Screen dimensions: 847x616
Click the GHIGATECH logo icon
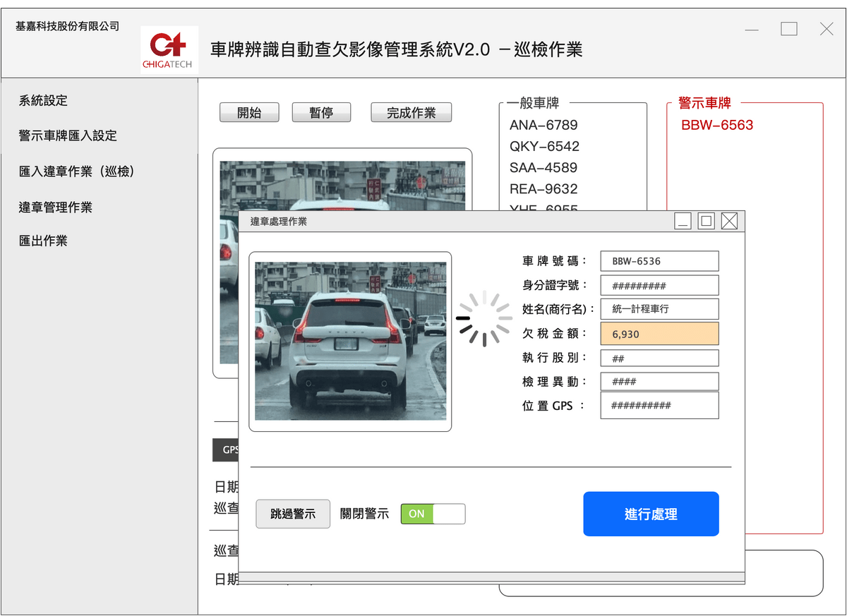169,50
